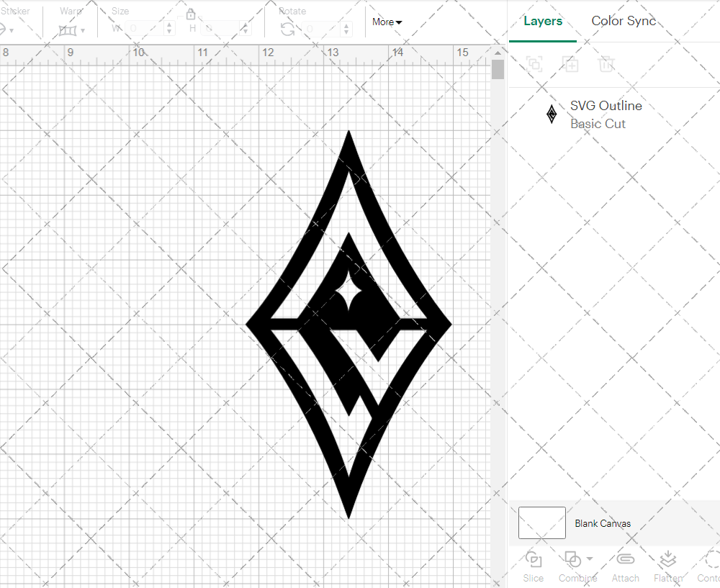Toggle the size lock aspect ratio
The image size is (720, 588).
click(x=192, y=14)
